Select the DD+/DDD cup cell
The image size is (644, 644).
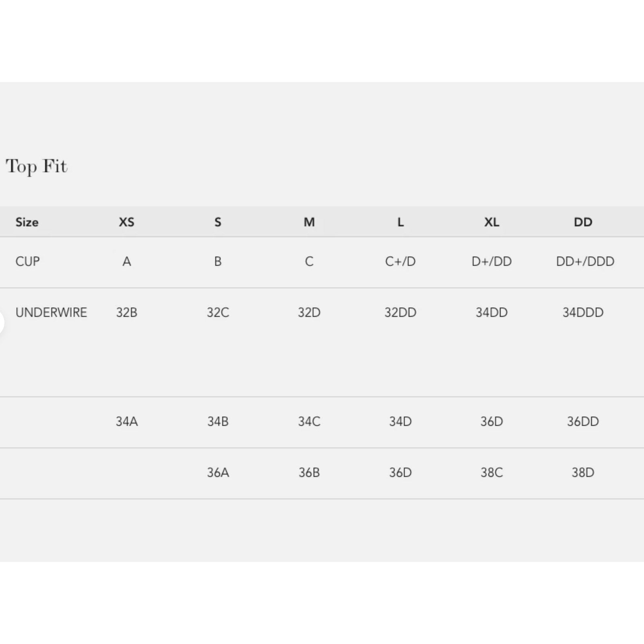pos(585,262)
